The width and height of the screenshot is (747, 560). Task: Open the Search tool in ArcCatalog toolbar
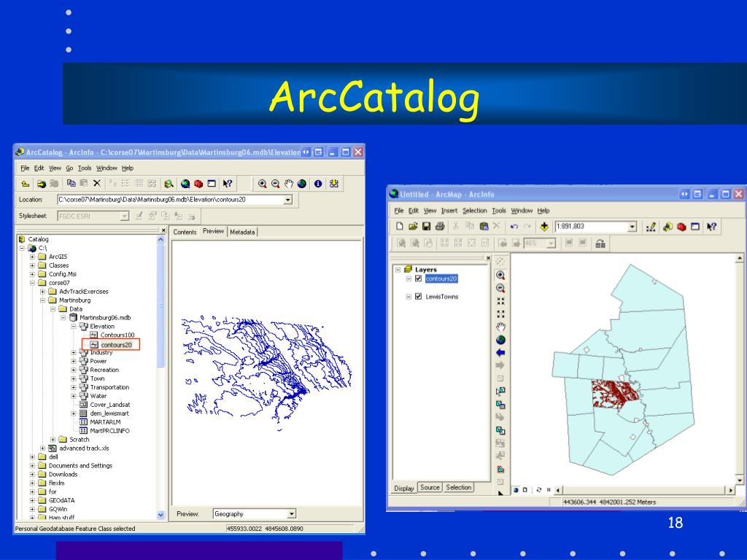[169, 183]
